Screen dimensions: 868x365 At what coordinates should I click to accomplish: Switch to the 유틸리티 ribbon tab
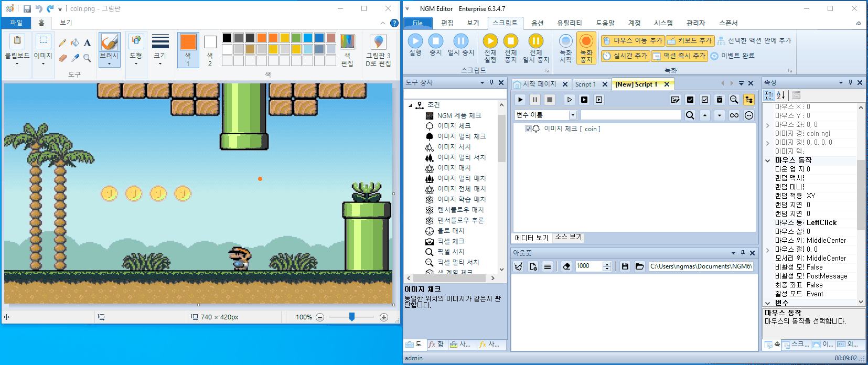pos(570,23)
